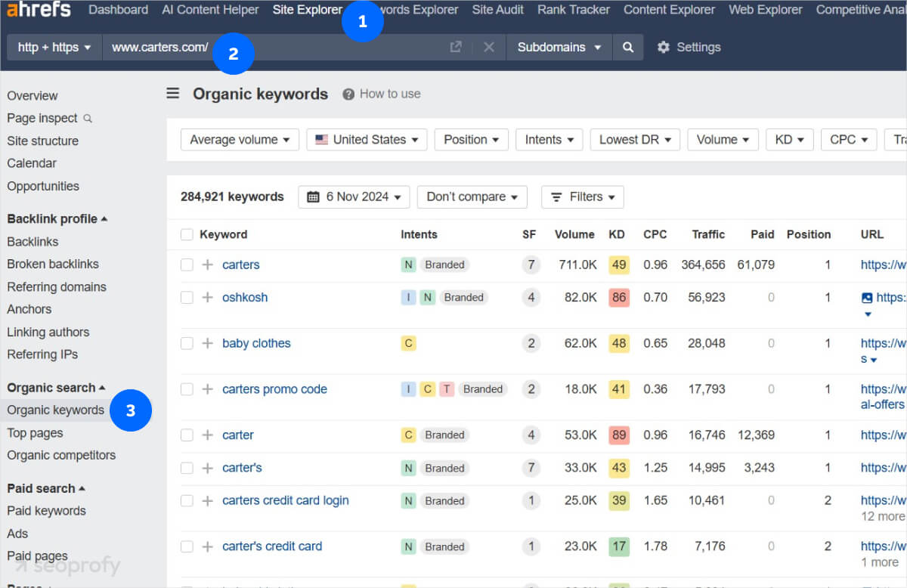907x588 pixels.
Task: Click SF badge 4 in oshkosh row
Action: point(531,297)
